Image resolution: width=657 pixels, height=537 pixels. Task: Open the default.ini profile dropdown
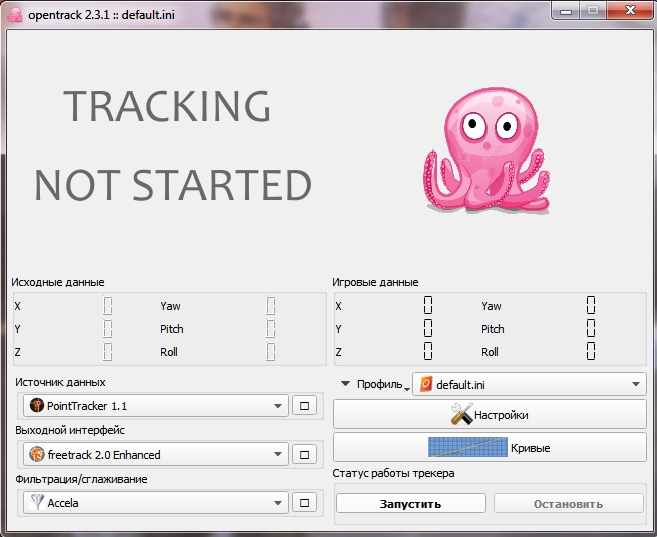(x=530, y=384)
